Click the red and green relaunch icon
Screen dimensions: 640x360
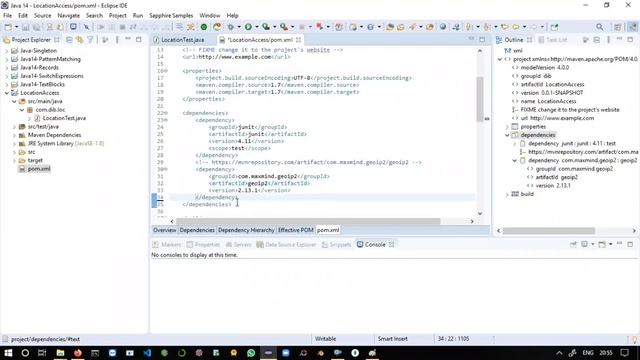click(x=217, y=27)
